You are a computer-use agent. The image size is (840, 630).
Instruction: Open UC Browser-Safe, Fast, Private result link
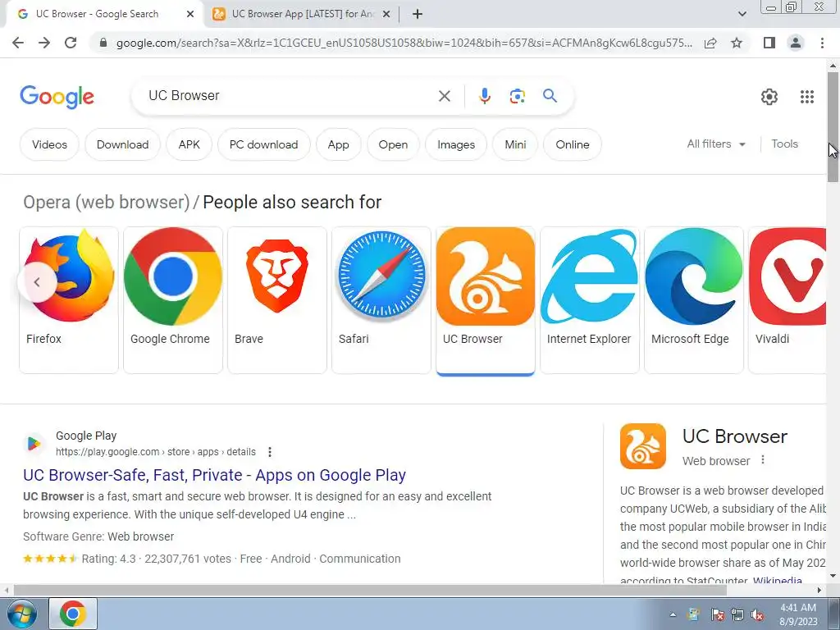(214, 475)
